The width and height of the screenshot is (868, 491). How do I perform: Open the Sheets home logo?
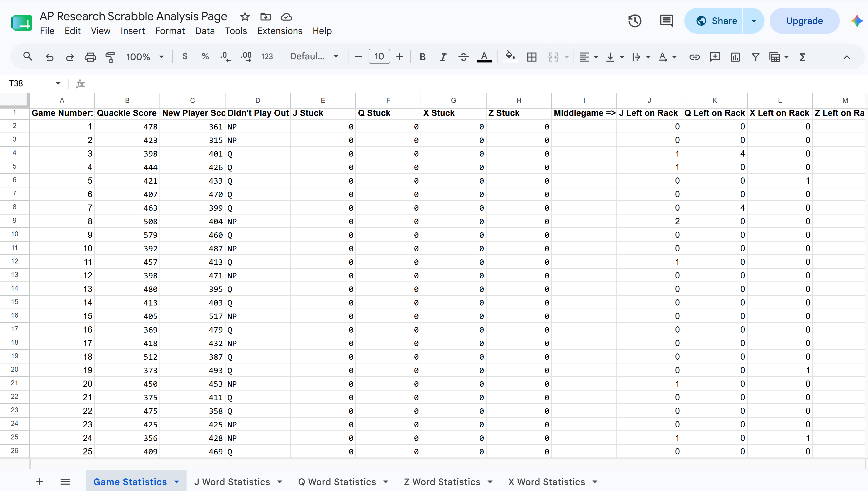22,23
